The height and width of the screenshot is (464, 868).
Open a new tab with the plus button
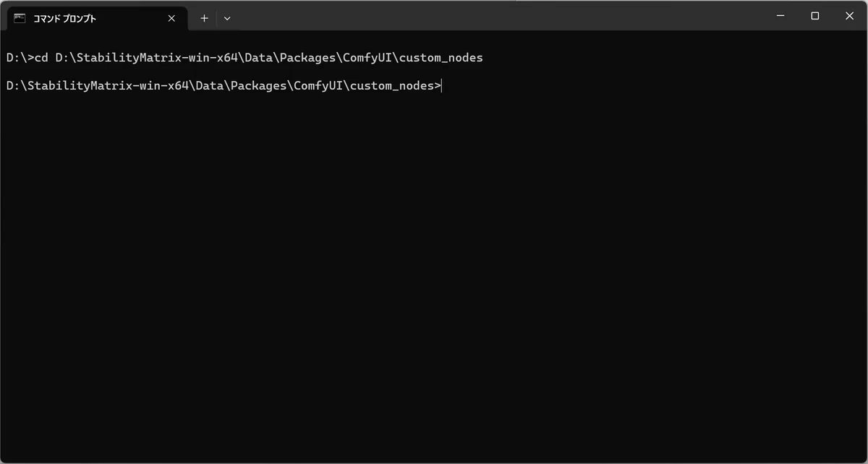coord(204,18)
